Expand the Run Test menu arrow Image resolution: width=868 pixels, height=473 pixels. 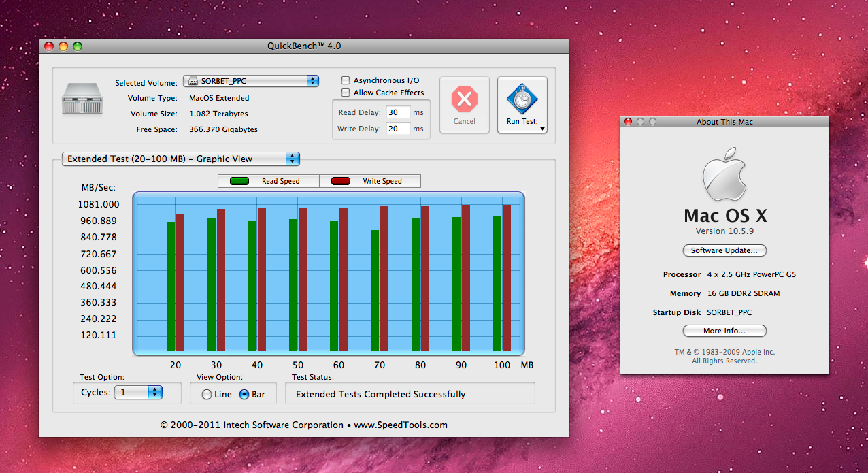click(542, 128)
